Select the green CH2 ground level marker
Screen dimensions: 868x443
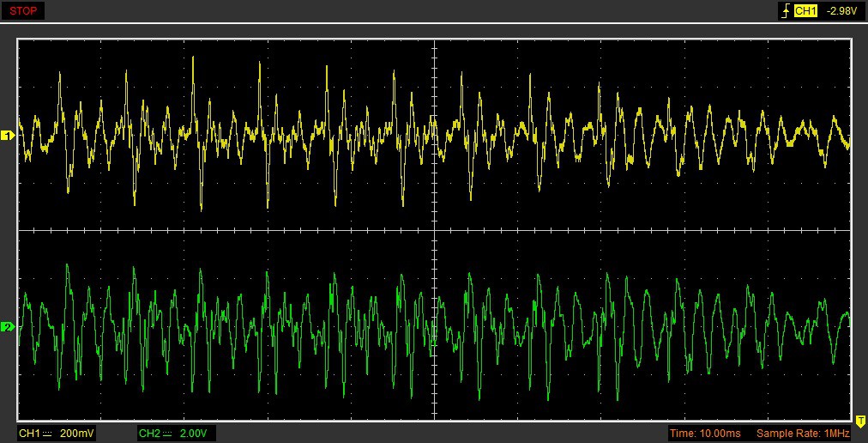tap(8, 327)
